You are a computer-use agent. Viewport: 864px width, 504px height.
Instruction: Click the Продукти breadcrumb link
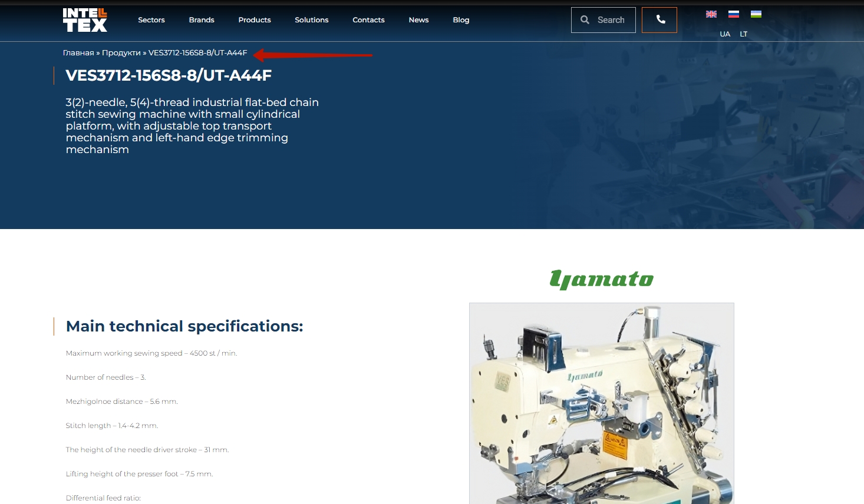[121, 53]
